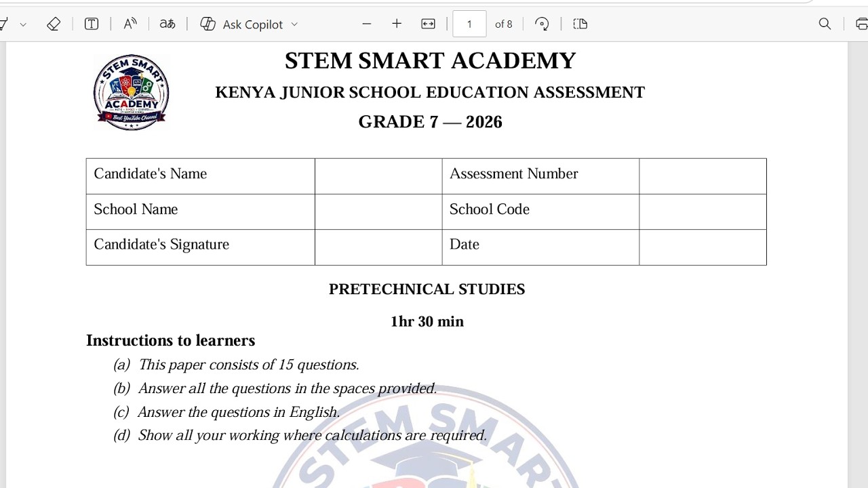Switch page view layout icon
The height and width of the screenshot is (488, 868).
coord(580,24)
